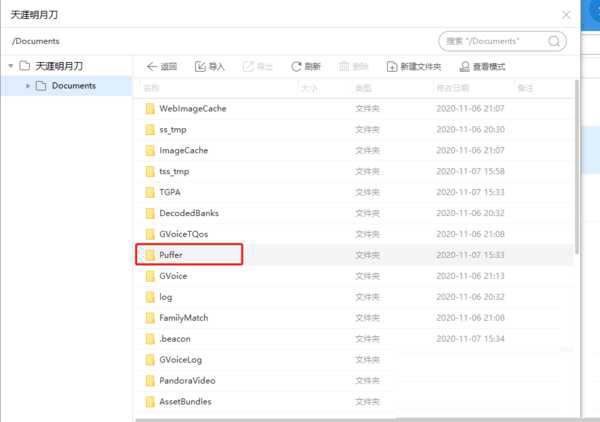Close the 天涯明月刀 file dialog
The height and width of the screenshot is (422, 600).
[566, 15]
